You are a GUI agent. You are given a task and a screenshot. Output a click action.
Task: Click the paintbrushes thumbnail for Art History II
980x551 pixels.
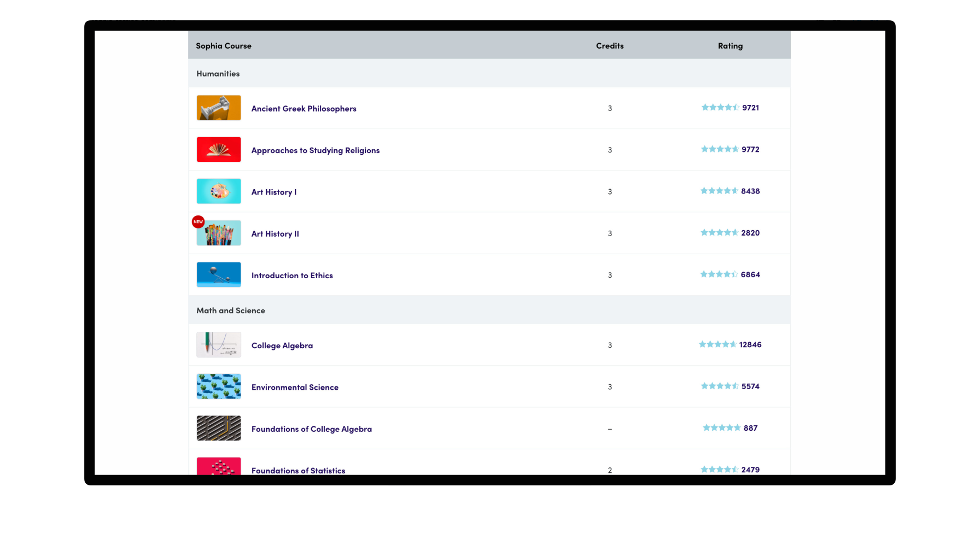[219, 233]
